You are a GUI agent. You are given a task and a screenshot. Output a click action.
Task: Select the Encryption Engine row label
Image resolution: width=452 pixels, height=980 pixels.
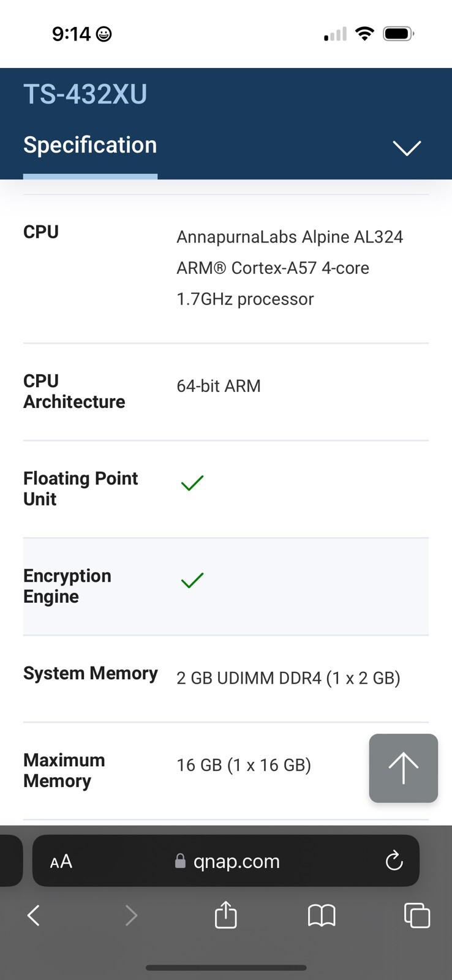coord(67,586)
